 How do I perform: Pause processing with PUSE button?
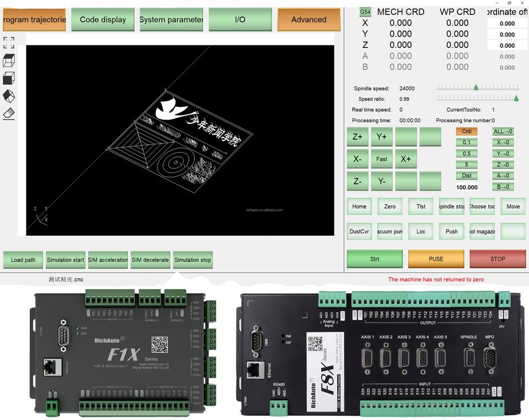[436, 259]
